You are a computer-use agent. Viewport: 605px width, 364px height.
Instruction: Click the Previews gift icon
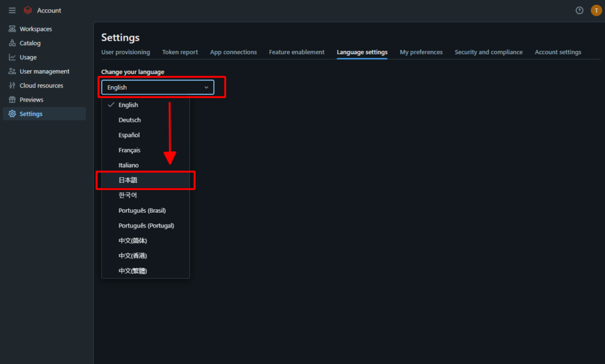click(x=12, y=100)
